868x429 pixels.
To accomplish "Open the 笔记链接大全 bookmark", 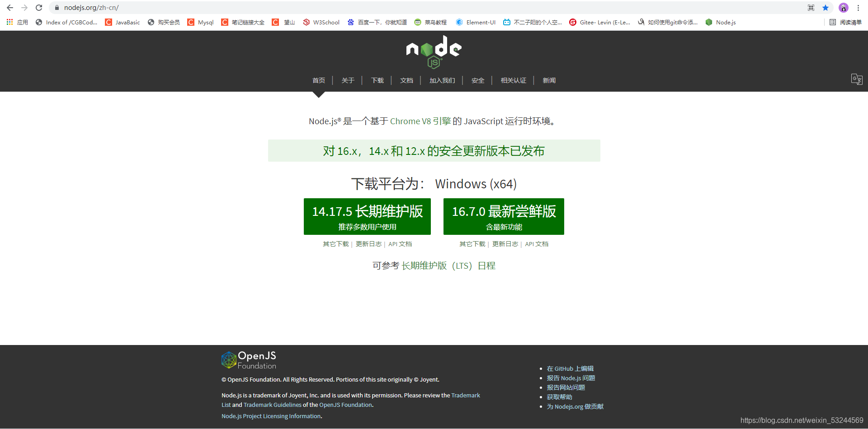I will [243, 22].
